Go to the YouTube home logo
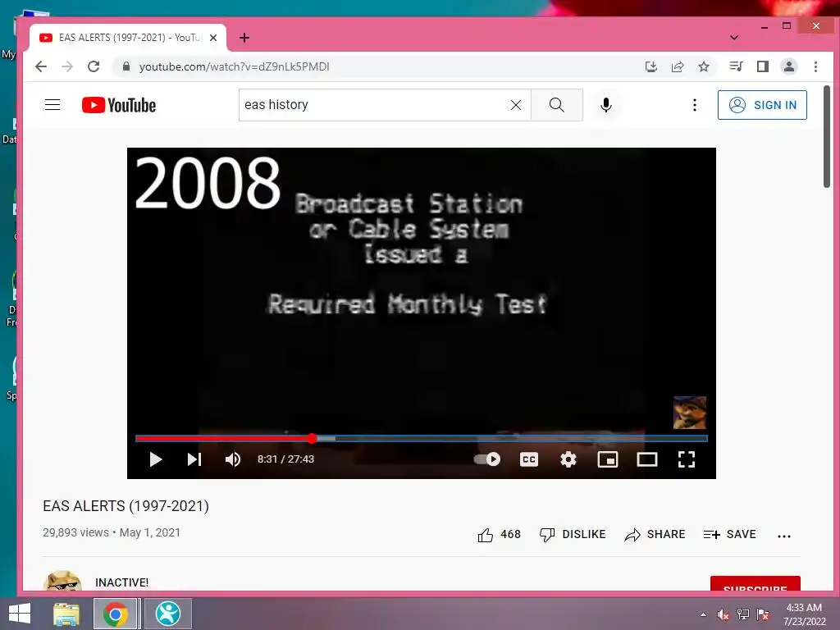The image size is (840, 630). tap(119, 105)
